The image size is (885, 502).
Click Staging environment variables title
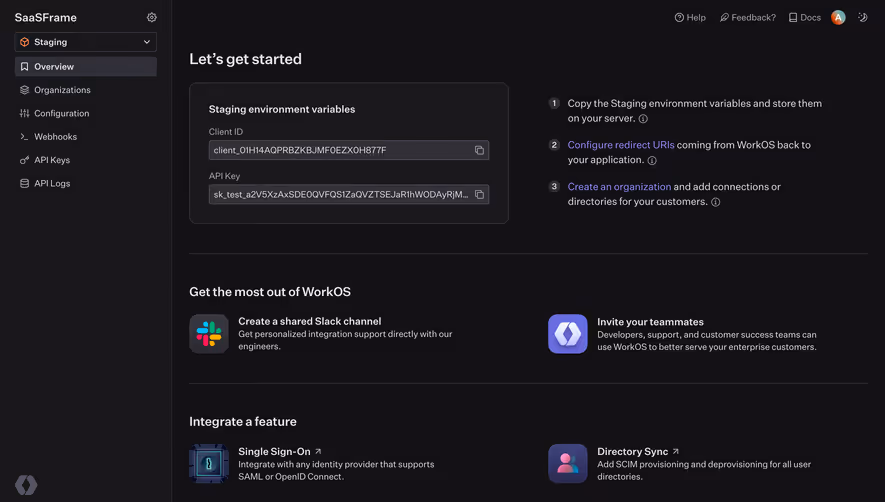282,110
